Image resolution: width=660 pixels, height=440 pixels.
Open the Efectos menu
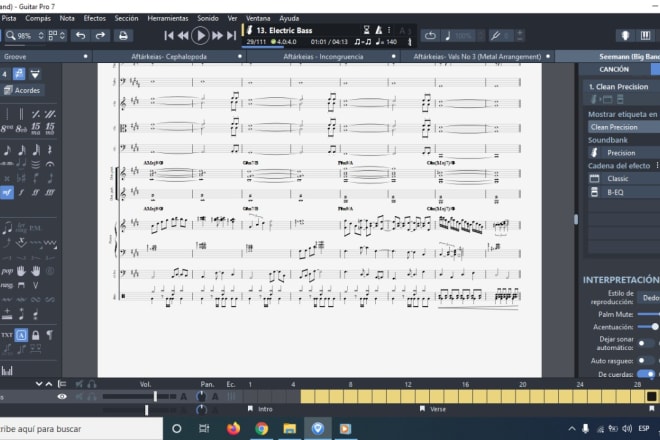[x=95, y=19]
